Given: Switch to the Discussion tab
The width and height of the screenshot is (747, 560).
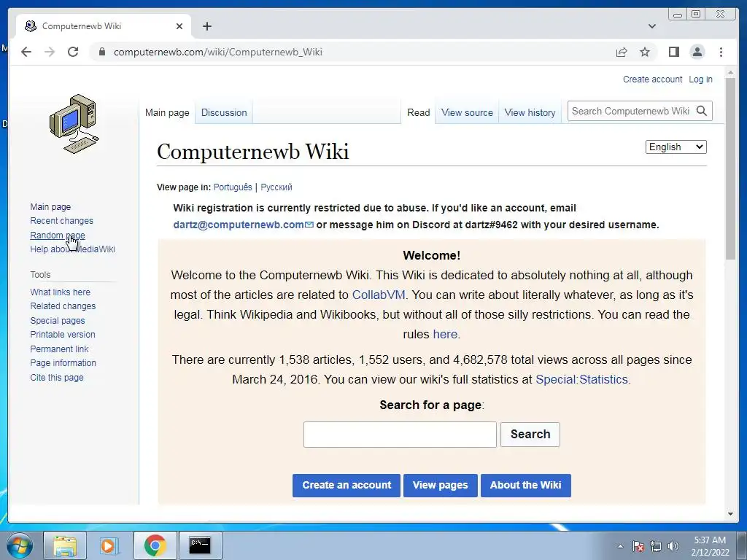Looking at the screenshot, I should pos(224,113).
